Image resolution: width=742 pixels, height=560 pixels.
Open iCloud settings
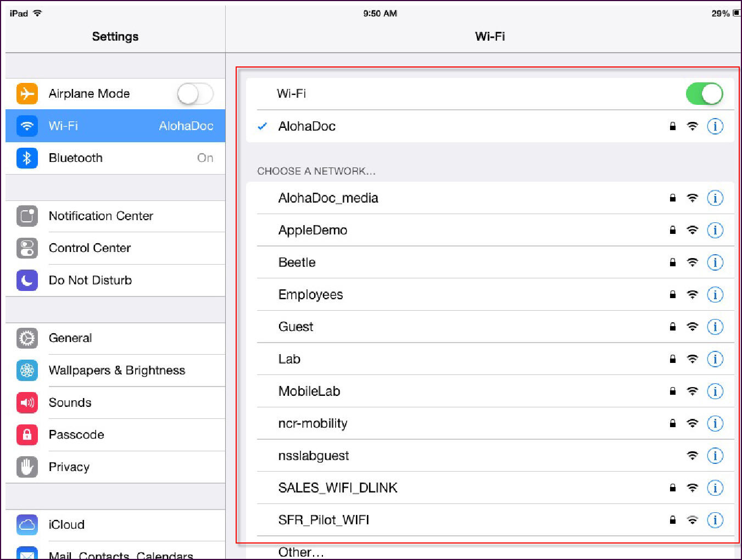click(x=115, y=525)
